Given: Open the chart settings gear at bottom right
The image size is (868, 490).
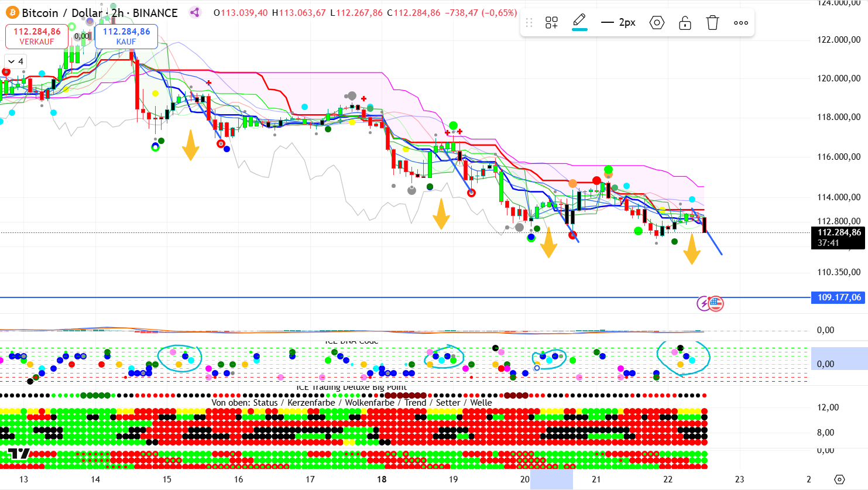Looking at the screenshot, I should point(839,479).
